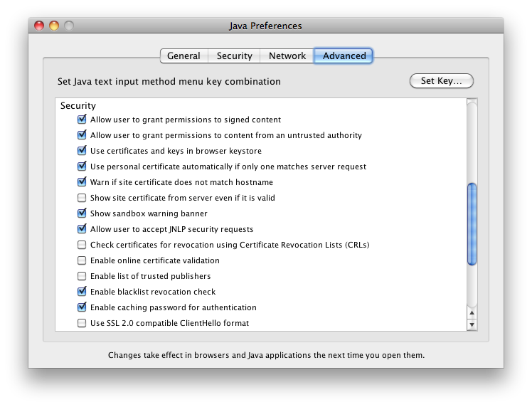
Task: Toggle Use personal certificate automatically checkbox
Action: (82, 166)
